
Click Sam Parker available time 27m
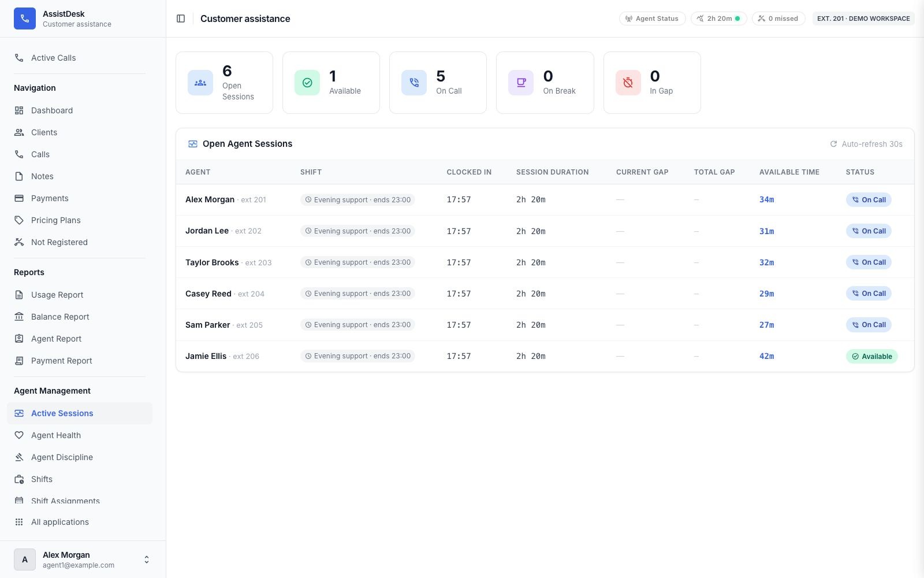coord(766,325)
